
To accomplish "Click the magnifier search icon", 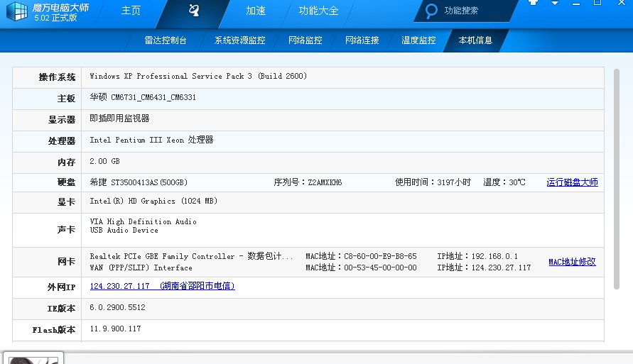I will [431, 11].
